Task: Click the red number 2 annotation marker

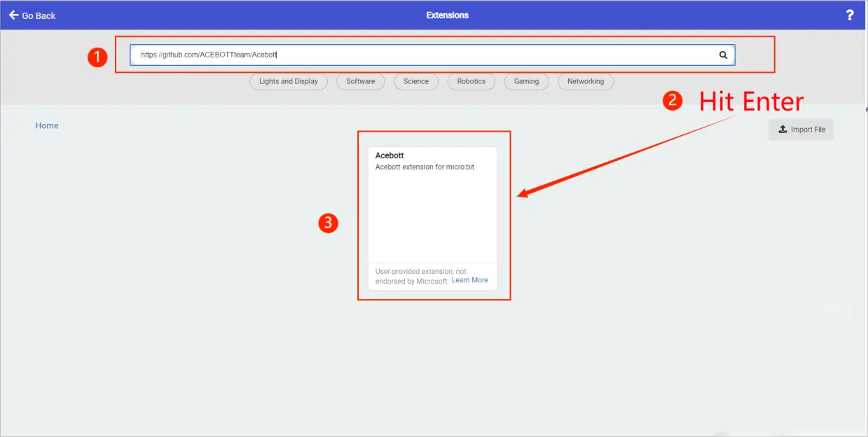Action: (673, 101)
